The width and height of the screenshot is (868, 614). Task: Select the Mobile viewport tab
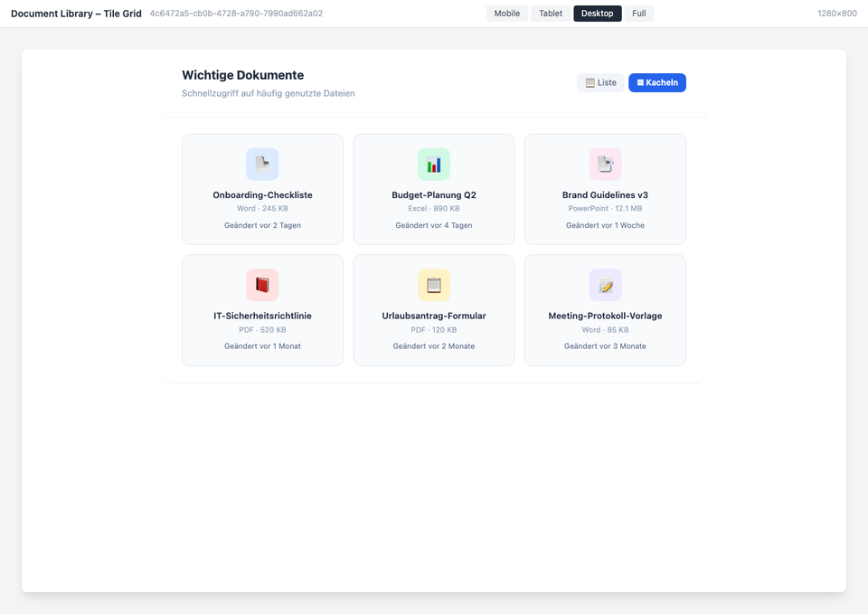point(506,14)
